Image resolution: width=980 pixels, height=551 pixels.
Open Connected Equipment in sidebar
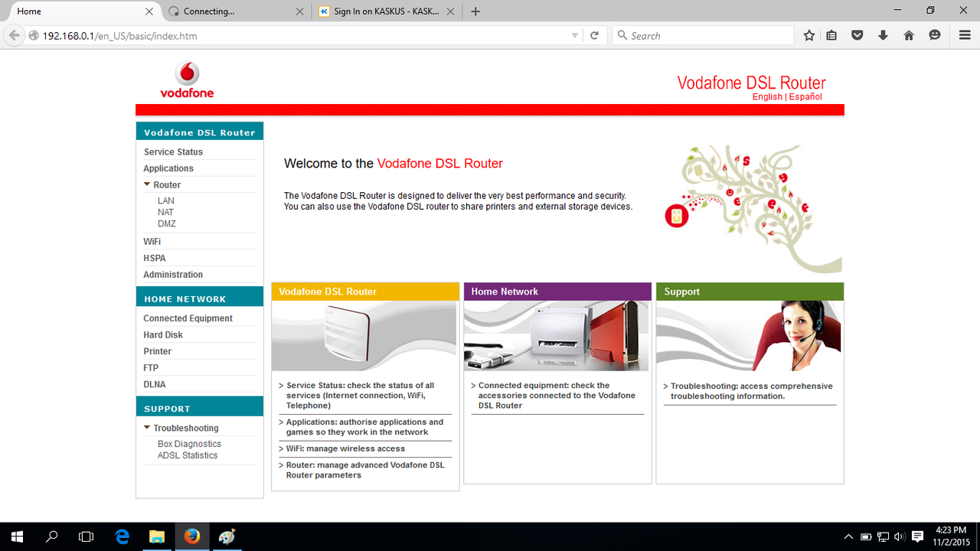click(188, 318)
